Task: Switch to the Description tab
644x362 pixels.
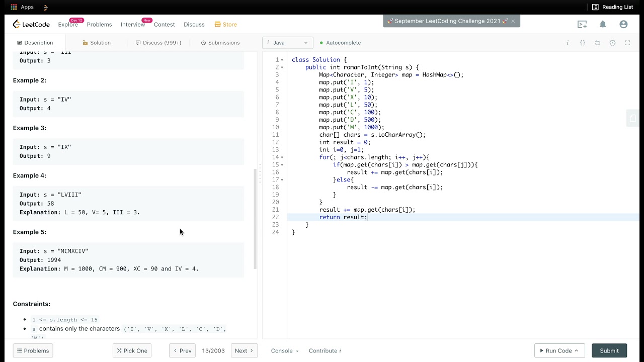Action: pos(35,43)
